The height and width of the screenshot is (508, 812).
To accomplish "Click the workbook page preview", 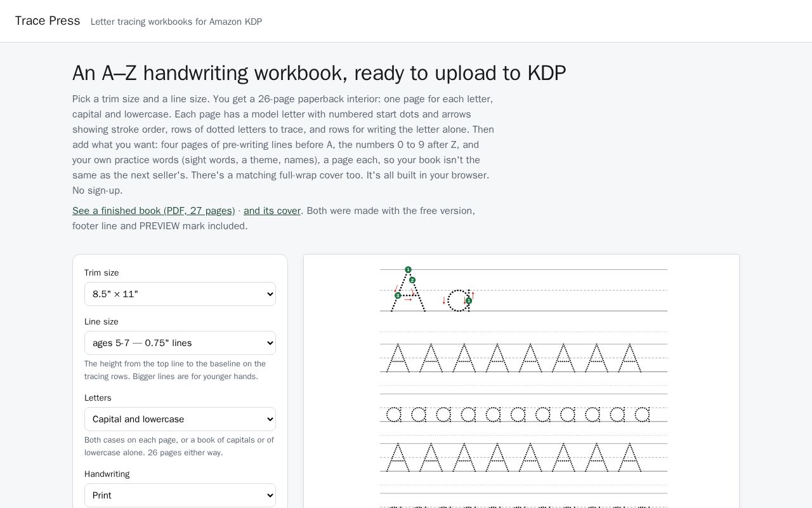I will click(x=521, y=381).
